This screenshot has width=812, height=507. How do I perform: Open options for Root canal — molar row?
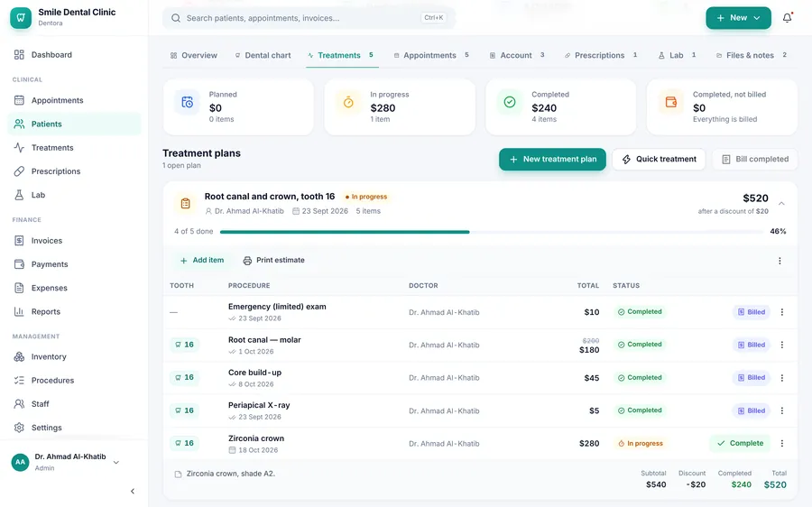coord(782,345)
